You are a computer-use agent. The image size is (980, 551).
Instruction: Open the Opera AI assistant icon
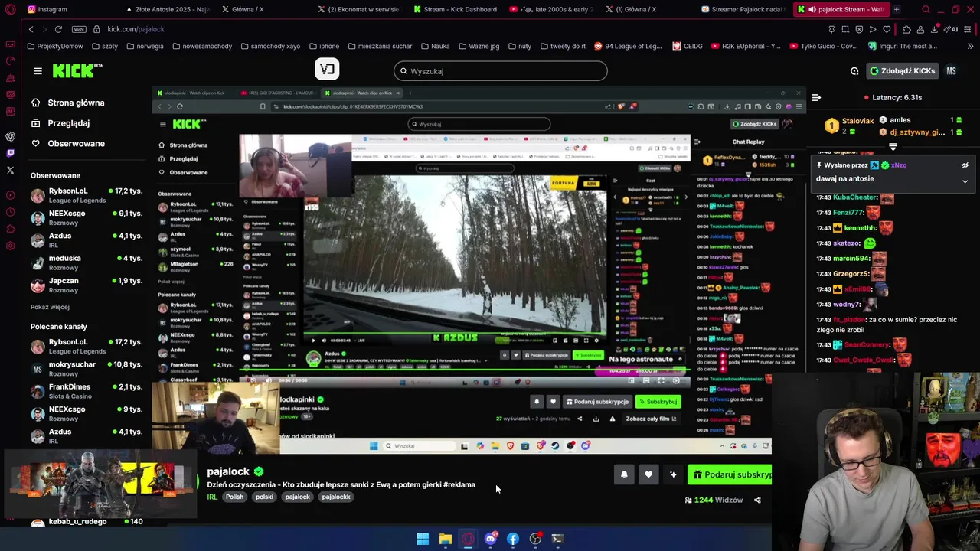(951, 29)
